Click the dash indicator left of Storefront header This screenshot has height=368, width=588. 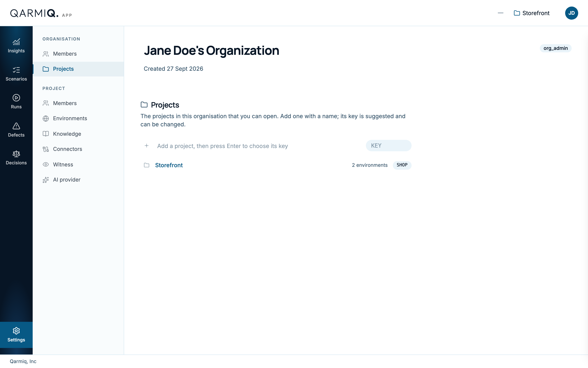click(501, 13)
